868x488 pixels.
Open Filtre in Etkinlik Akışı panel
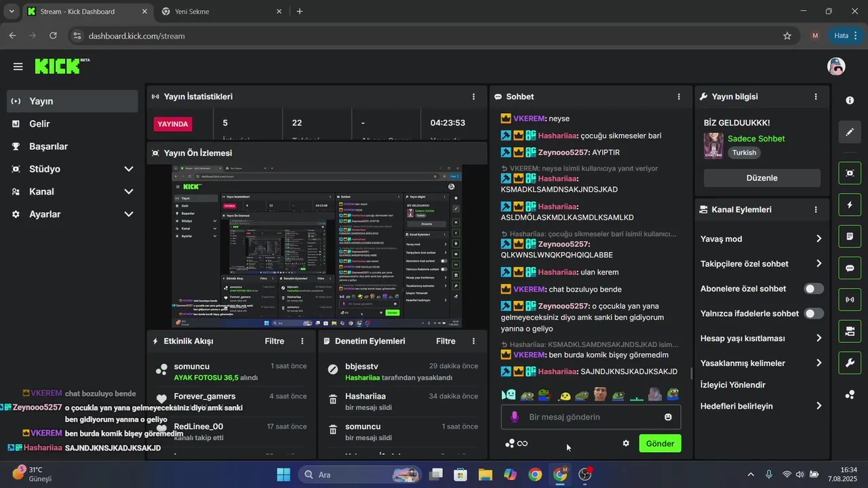[274, 341]
